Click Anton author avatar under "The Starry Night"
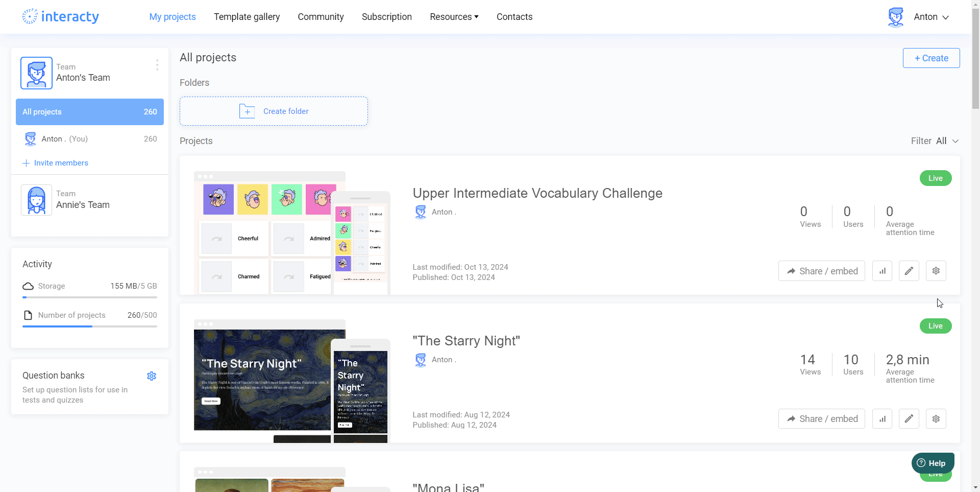The width and height of the screenshot is (980, 492). pos(421,360)
